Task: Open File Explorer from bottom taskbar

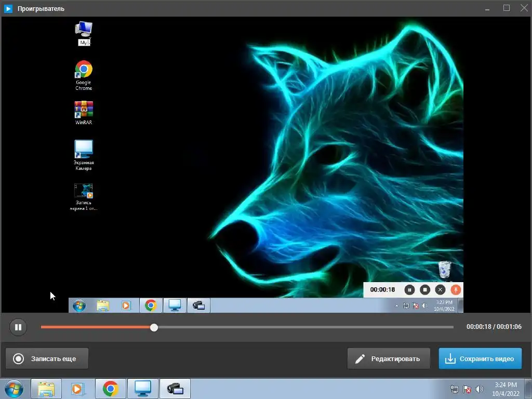Action: tap(46, 389)
